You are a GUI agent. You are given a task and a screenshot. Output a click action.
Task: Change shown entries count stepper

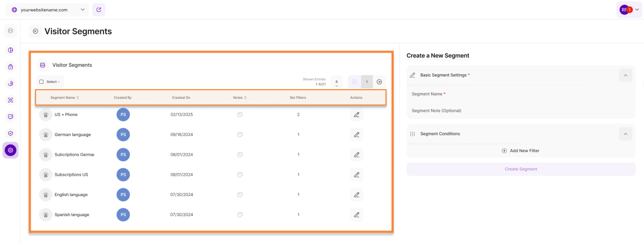pyautogui.click(x=336, y=82)
